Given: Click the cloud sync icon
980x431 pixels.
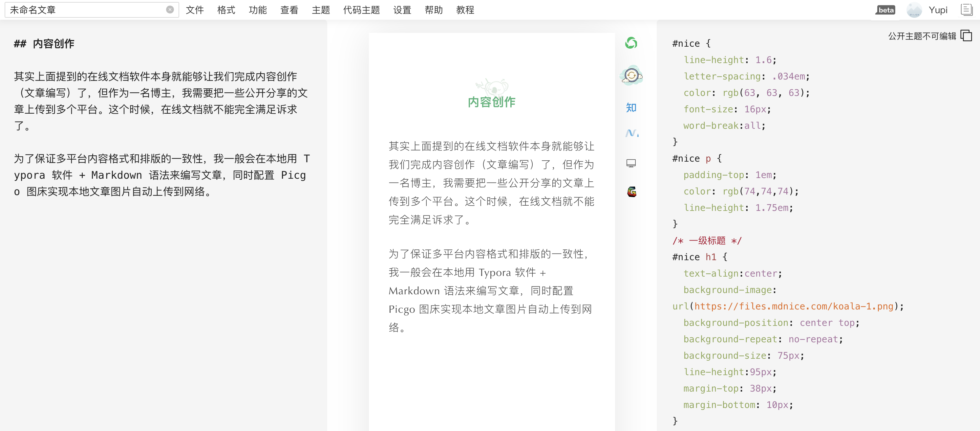Looking at the screenshot, I should click(631, 75).
